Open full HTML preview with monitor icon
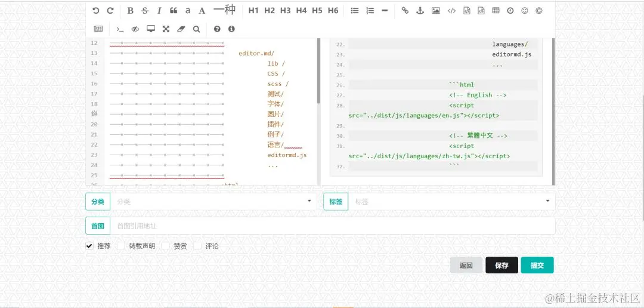This screenshot has height=308, width=644. click(151, 29)
